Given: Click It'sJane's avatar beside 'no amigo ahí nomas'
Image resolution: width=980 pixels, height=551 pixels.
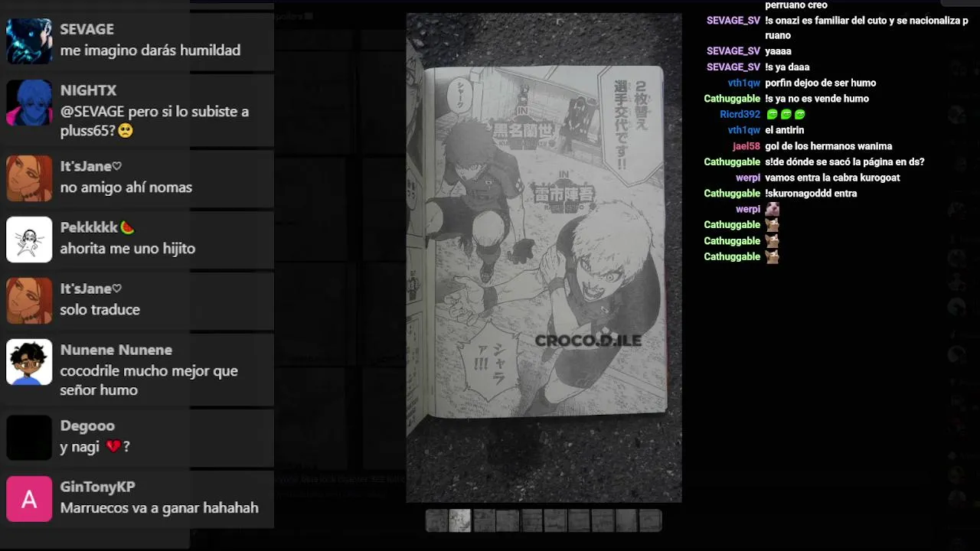Looking at the screenshot, I should point(29,178).
